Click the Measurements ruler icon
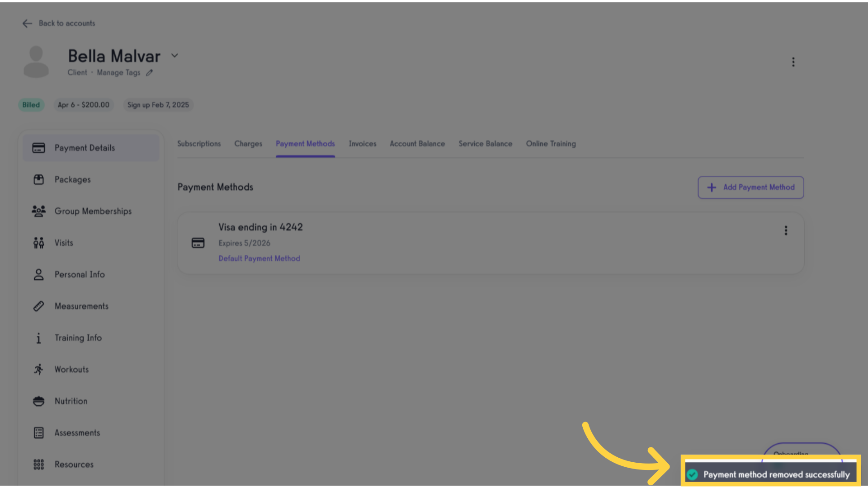Screen dimensions: 868x488 click(x=39, y=306)
